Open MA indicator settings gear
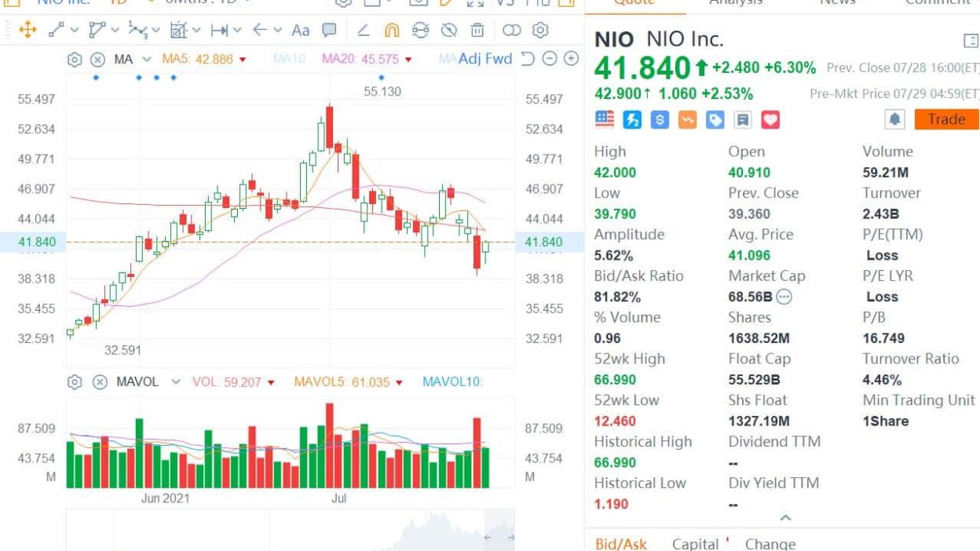 pos(75,59)
